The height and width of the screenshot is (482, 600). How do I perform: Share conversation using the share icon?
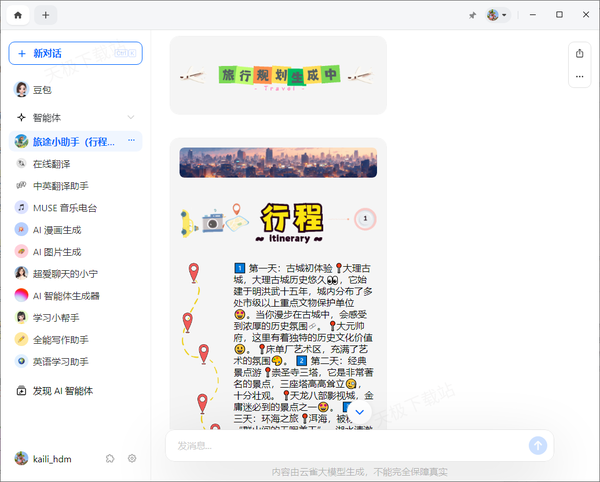click(580, 54)
